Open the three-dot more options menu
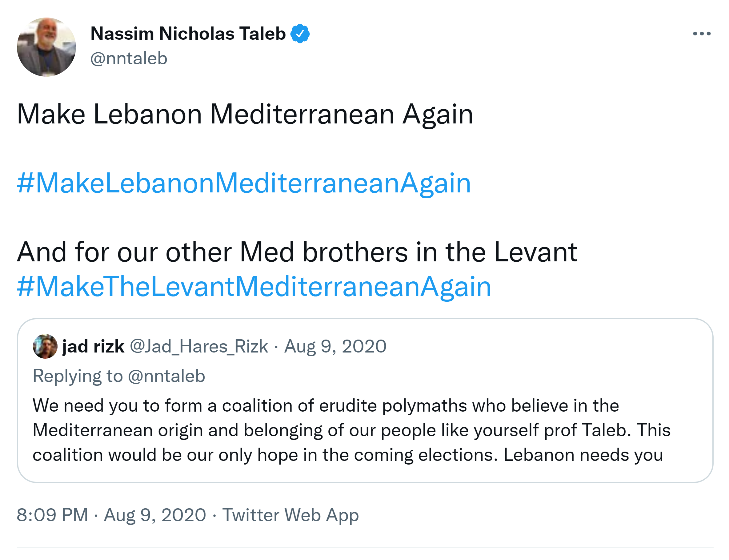 coord(701,34)
